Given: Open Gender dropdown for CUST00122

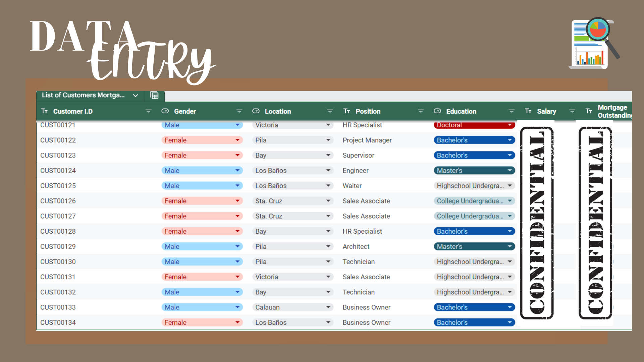Looking at the screenshot, I should tap(237, 140).
